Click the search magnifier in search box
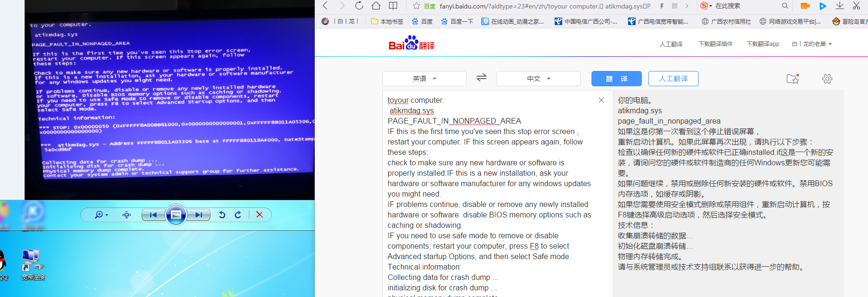 pos(785,6)
